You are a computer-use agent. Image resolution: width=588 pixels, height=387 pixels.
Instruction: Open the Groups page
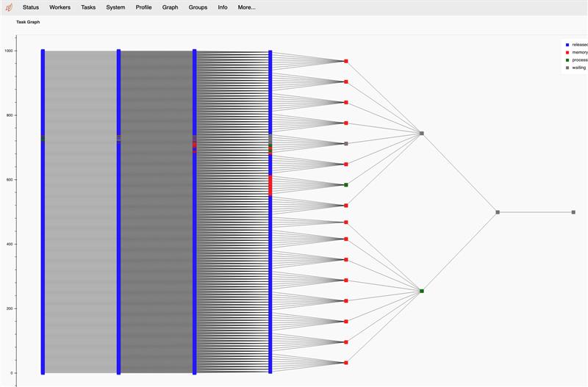click(198, 7)
